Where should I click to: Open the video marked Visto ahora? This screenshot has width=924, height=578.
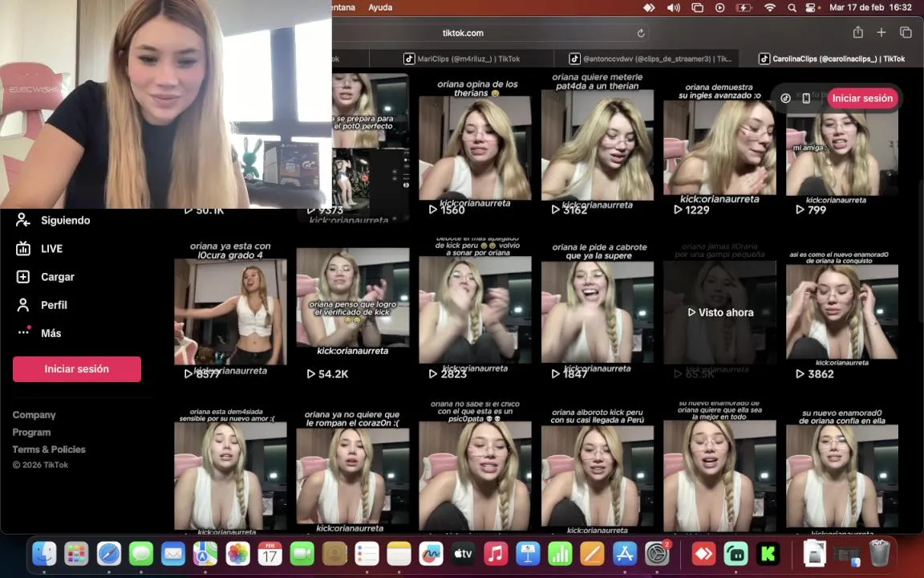click(x=719, y=312)
